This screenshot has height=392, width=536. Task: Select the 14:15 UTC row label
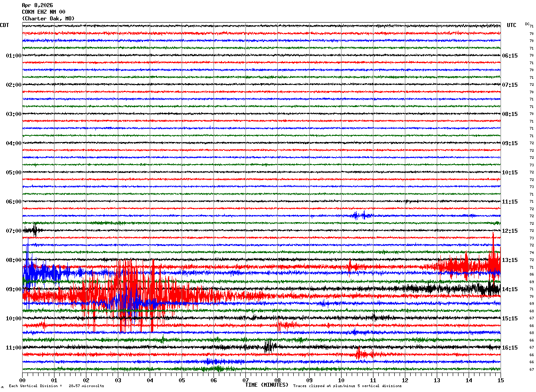click(510, 289)
